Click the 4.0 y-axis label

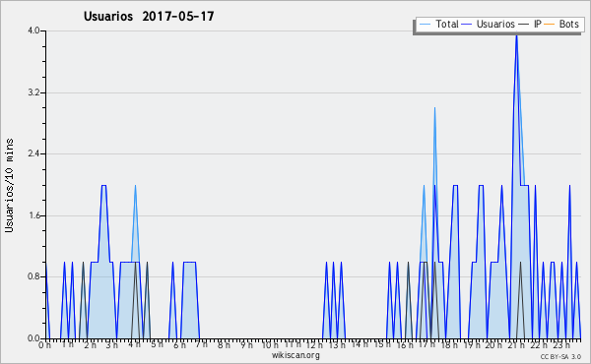tap(33, 30)
